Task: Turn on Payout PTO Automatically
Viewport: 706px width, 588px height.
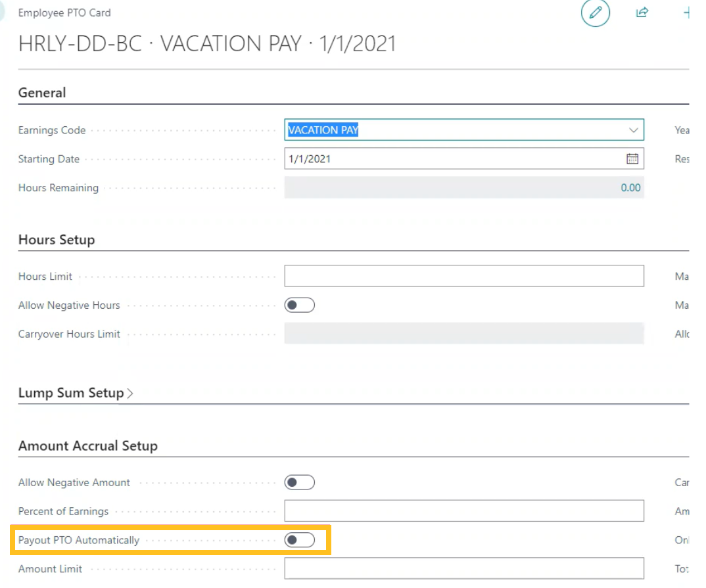Action: coord(299,540)
